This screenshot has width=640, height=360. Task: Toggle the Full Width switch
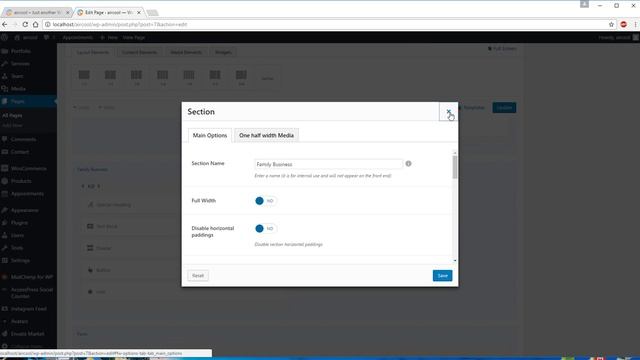click(265, 201)
